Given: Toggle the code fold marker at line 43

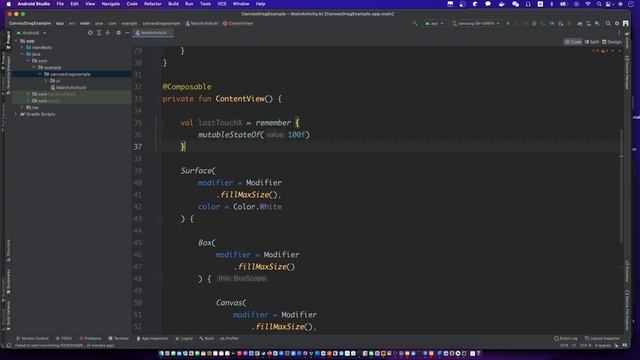Looking at the screenshot, I should [160, 219].
